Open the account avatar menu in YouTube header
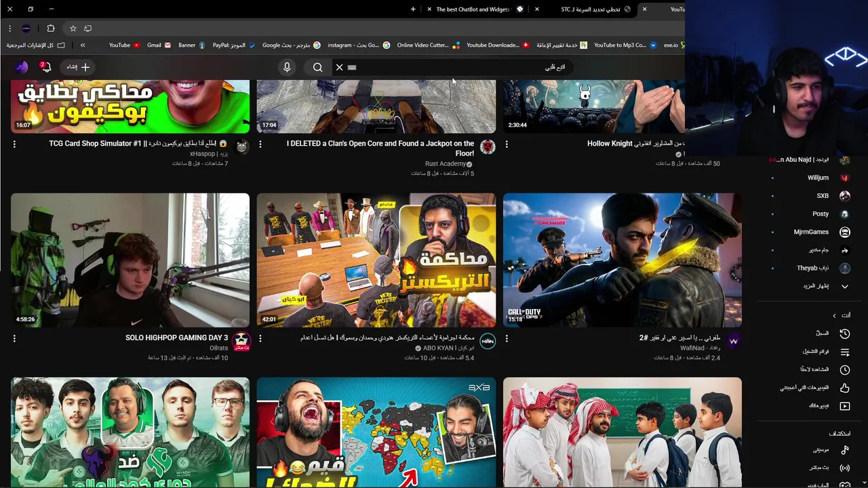Viewport: 868px width, 488px height. click(x=22, y=67)
